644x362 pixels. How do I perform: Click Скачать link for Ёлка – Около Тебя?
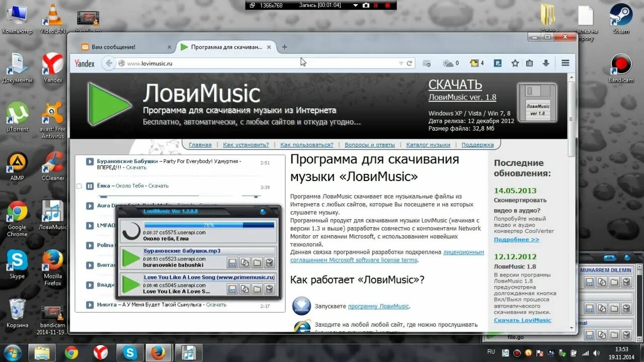(158, 186)
